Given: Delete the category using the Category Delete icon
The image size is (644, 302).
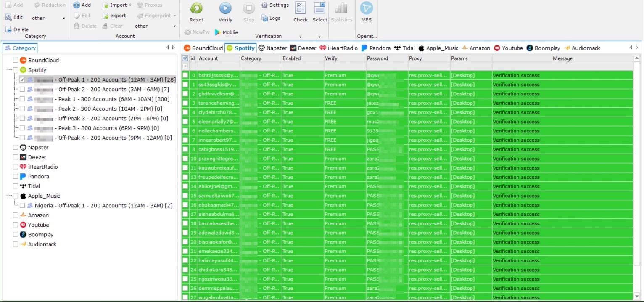Looking at the screenshot, I should tap(8, 29).
